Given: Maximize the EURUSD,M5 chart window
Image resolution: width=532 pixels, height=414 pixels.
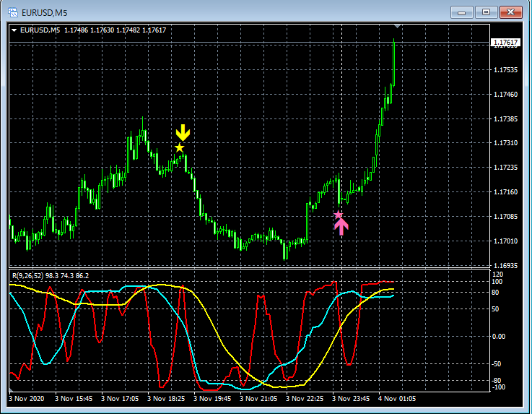Looking at the screenshot, I should pos(486,12).
